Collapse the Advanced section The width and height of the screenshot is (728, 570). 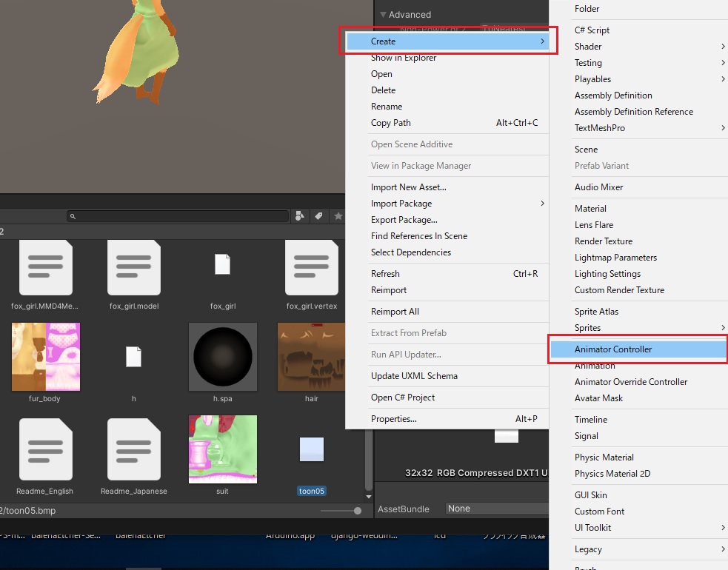(x=383, y=14)
